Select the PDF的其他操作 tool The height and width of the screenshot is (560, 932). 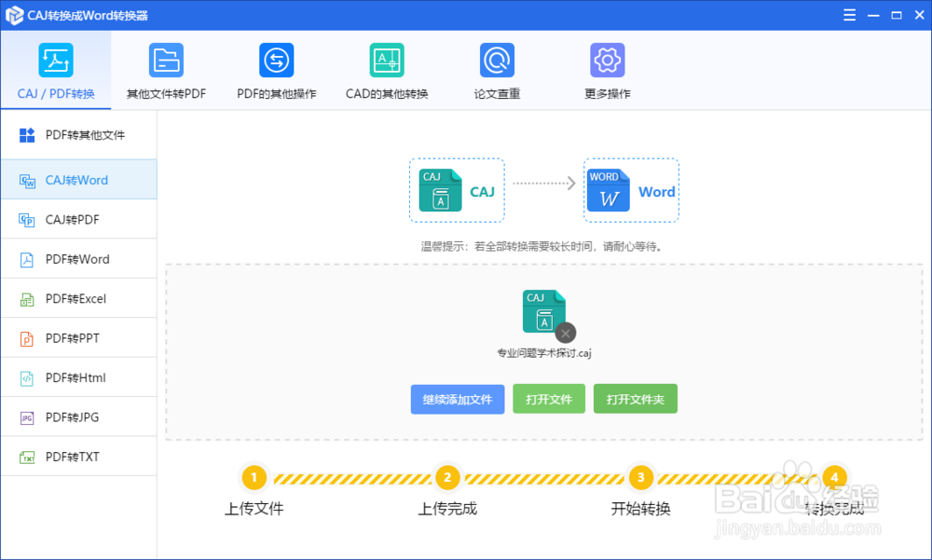click(276, 70)
